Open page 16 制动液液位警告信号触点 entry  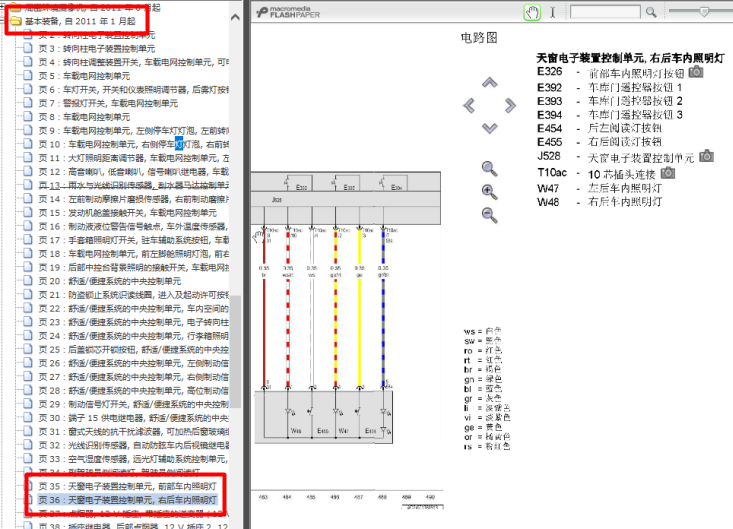133,226
